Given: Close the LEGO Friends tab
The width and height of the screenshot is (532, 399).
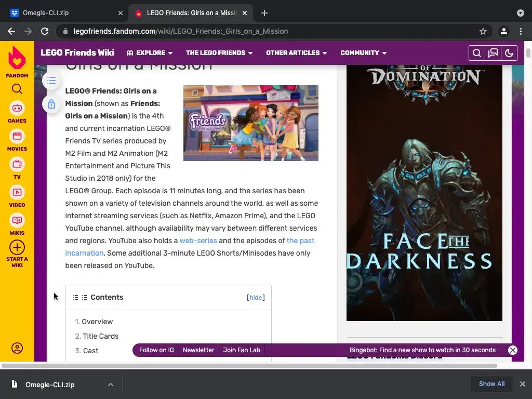Looking at the screenshot, I should click(245, 13).
